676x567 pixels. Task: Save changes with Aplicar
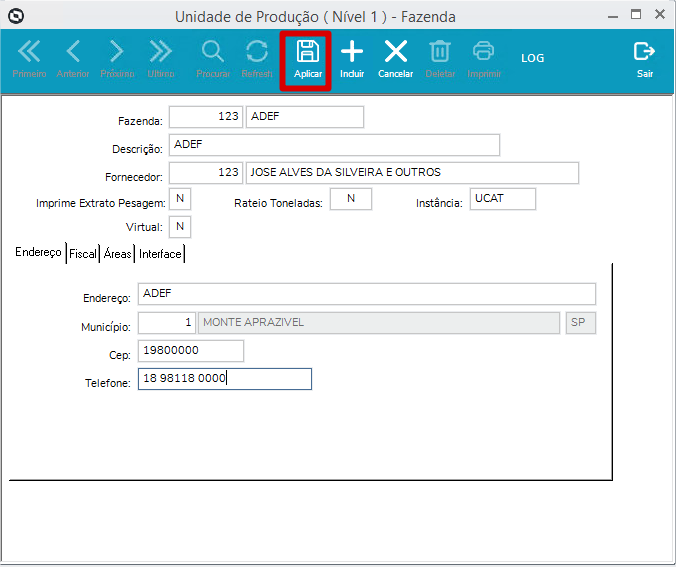308,59
